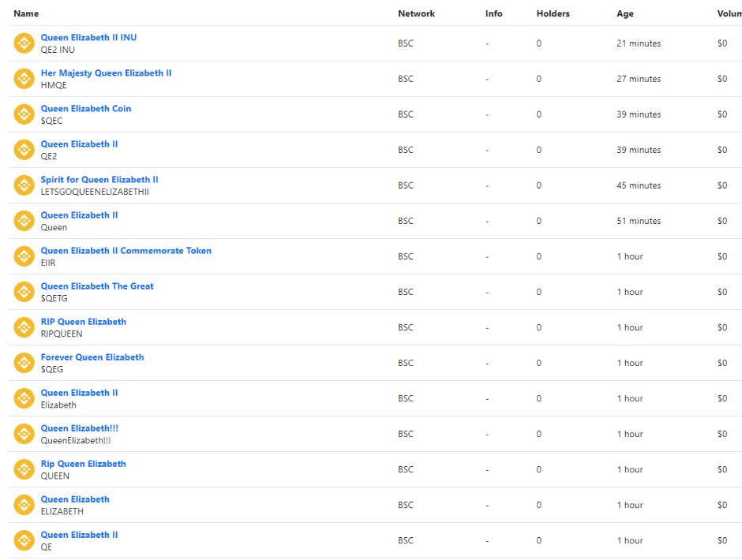Open Queen Elizabeth The Great token

(x=97, y=286)
